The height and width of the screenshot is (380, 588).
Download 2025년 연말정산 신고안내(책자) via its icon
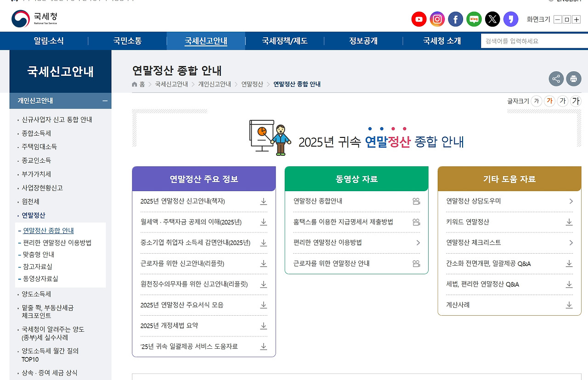pos(263,201)
